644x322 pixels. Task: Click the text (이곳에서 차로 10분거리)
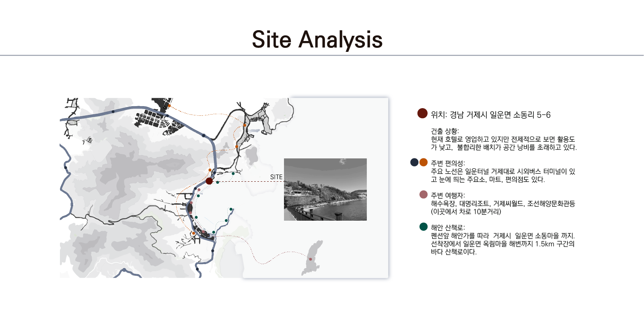[x=466, y=211]
